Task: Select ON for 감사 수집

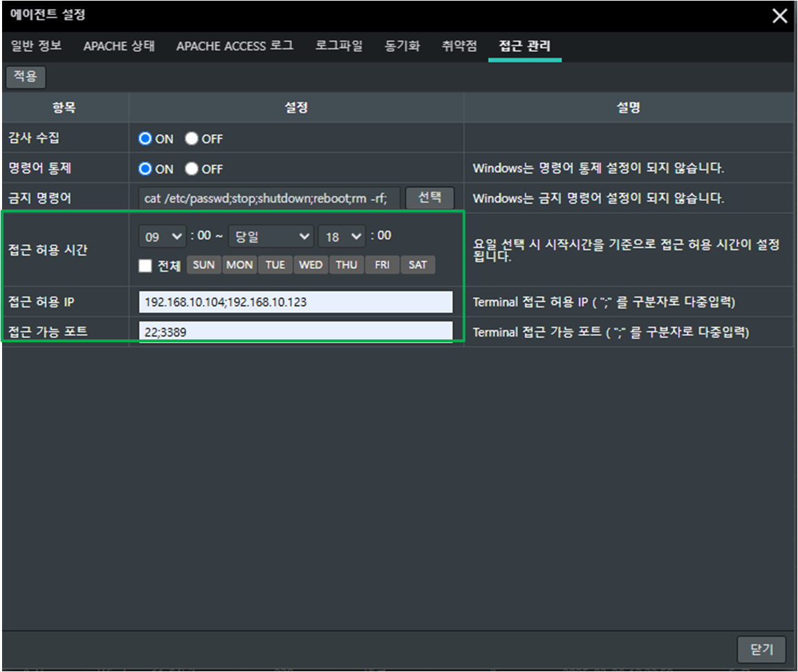Action: point(145,139)
